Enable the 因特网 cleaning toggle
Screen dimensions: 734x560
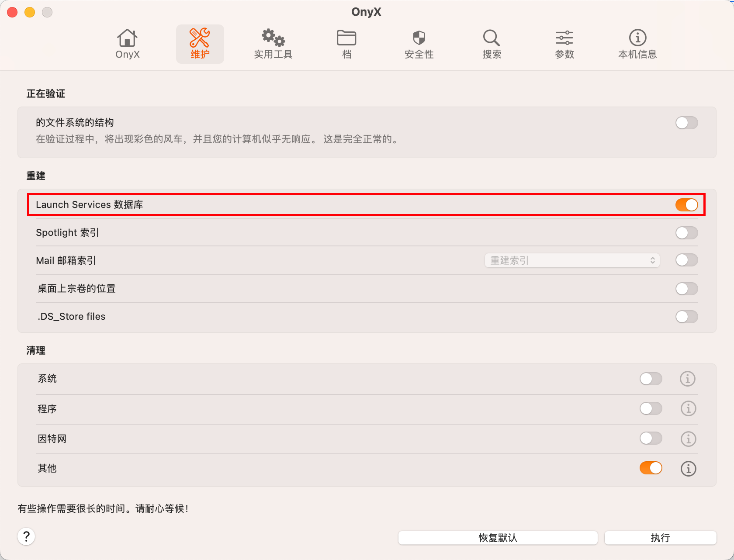651,438
